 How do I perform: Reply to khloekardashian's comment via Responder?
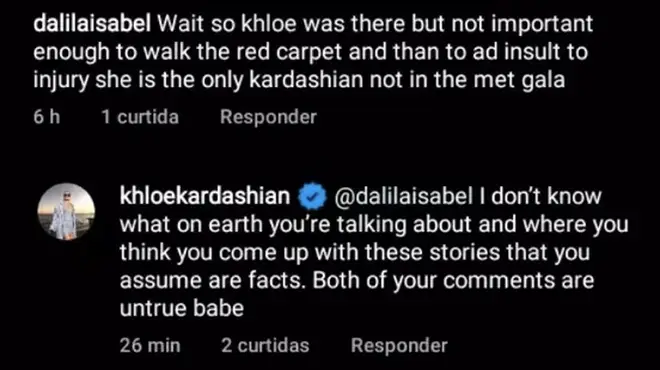(x=399, y=346)
